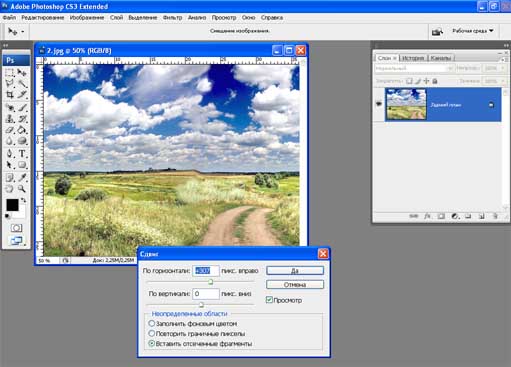The width and height of the screenshot is (511, 367).
Task: Select the Rectangular Marquee tool
Action: (x=10, y=72)
